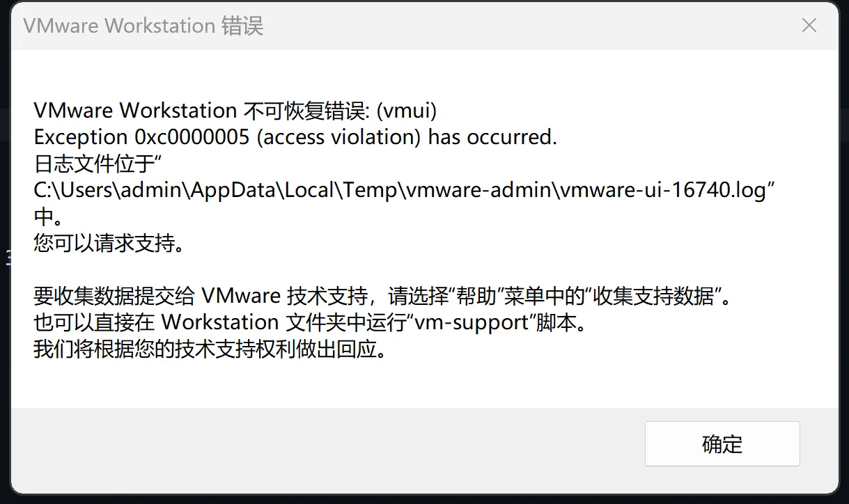Click the "我们将根据您的技术支持权利做出回应。" line
Screen dimensions: 849x504
click(x=209, y=349)
